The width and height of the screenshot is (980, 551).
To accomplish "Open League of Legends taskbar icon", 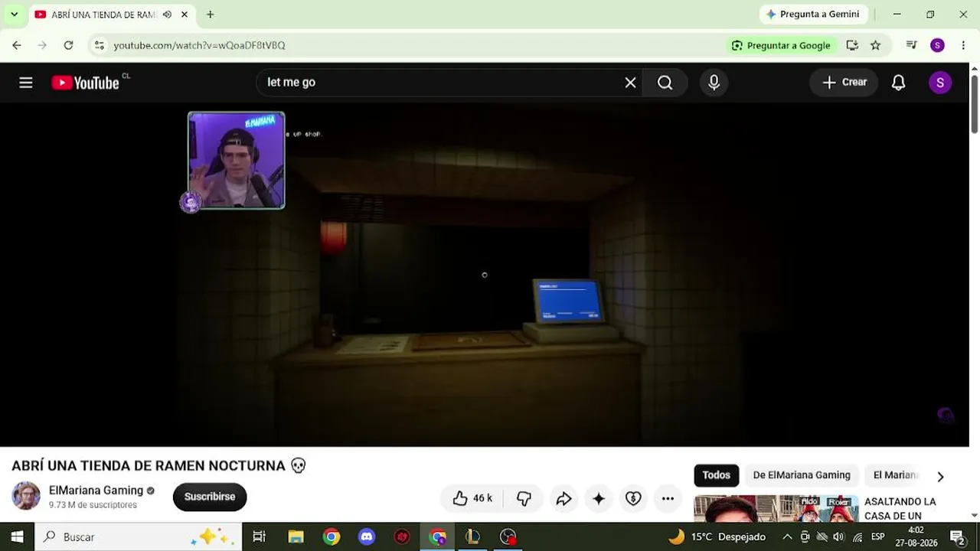I will point(472,536).
